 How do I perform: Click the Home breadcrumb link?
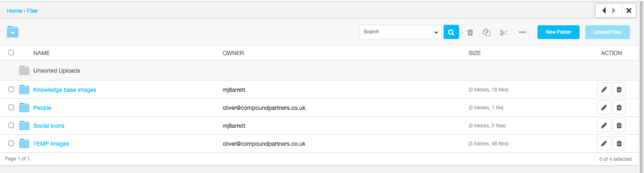coord(14,11)
